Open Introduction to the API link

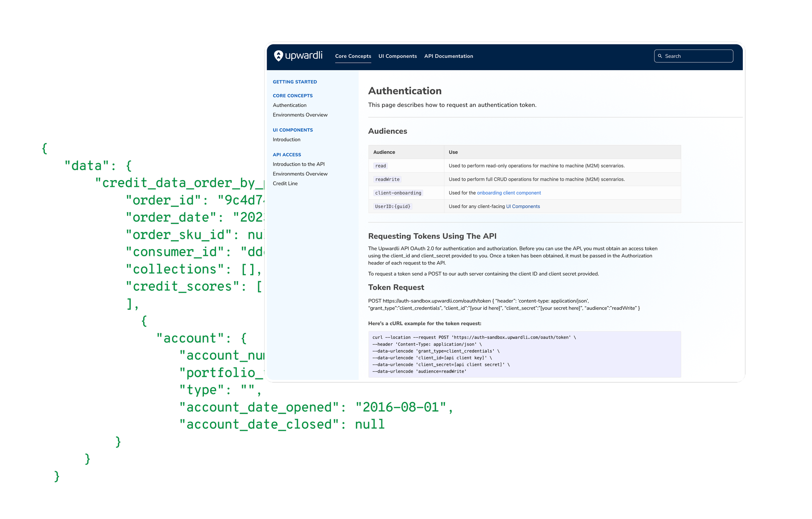298,164
